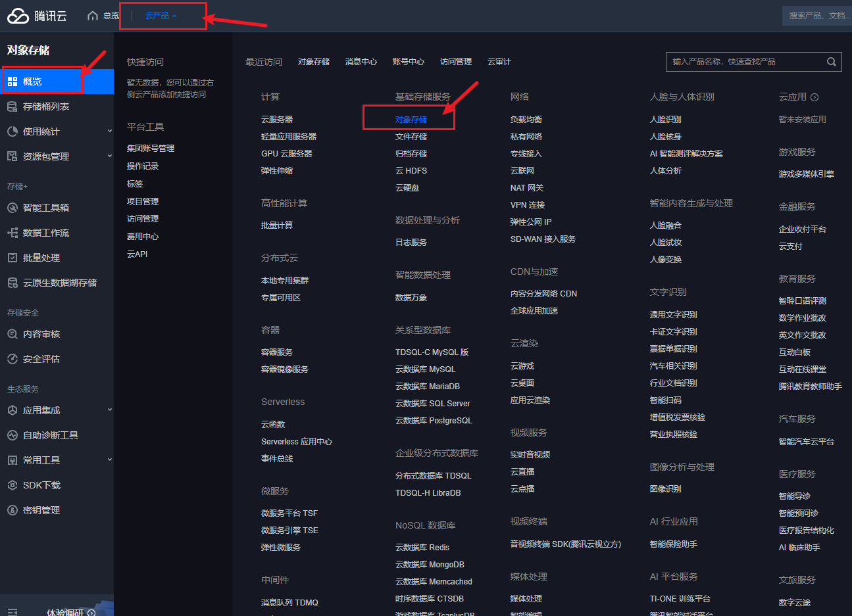
Task: Open 负载均衡 under 网络
Action: click(526, 120)
